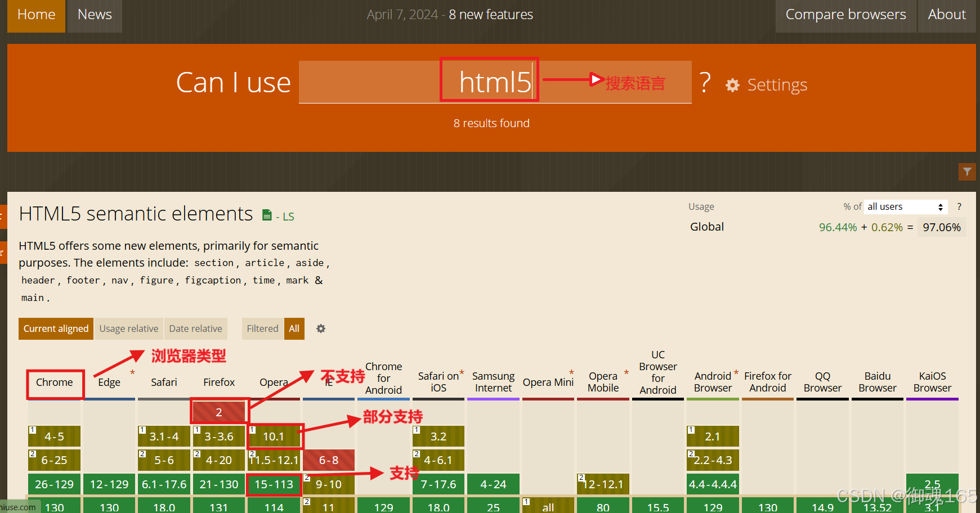The height and width of the screenshot is (513, 980).
Task: Click Chrome 4-5 version cell
Action: pyautogui.click(x=55, y=436)
